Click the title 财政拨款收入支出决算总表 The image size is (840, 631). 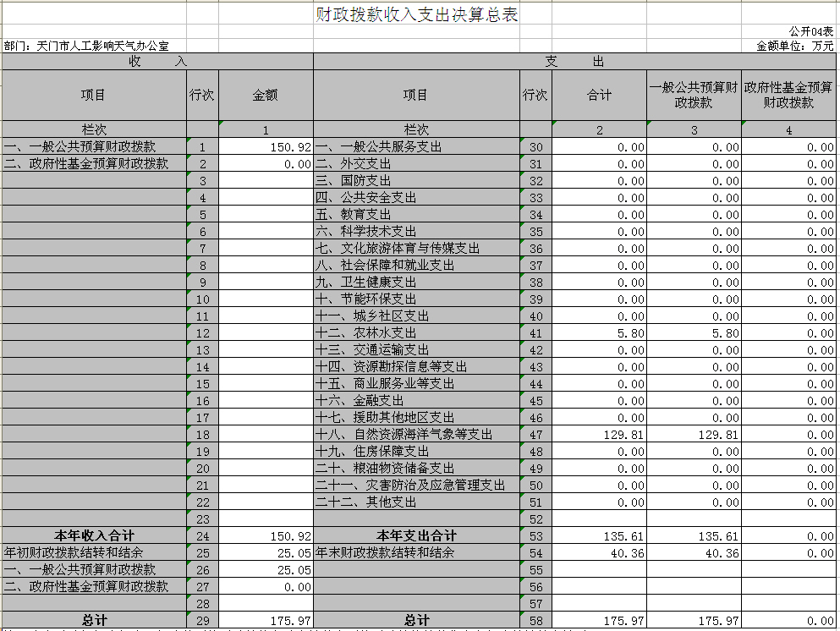416,14
